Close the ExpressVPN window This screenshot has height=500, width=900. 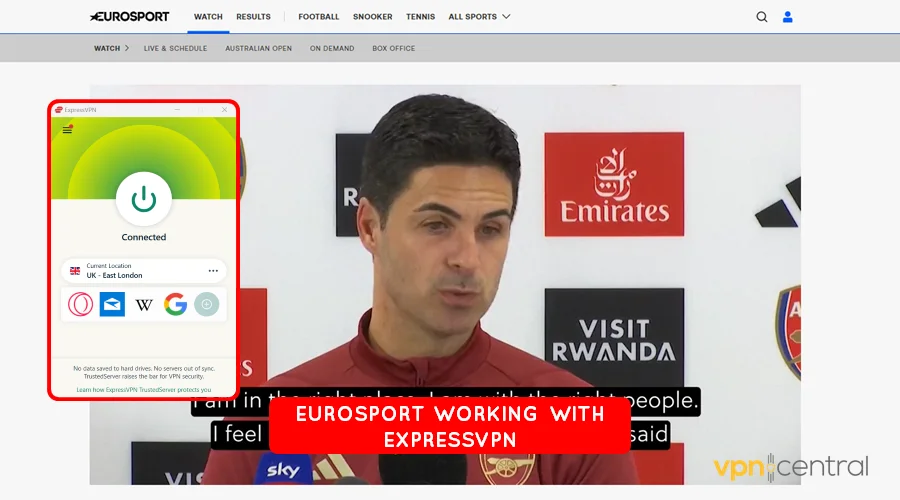click(x=224, y=110)
